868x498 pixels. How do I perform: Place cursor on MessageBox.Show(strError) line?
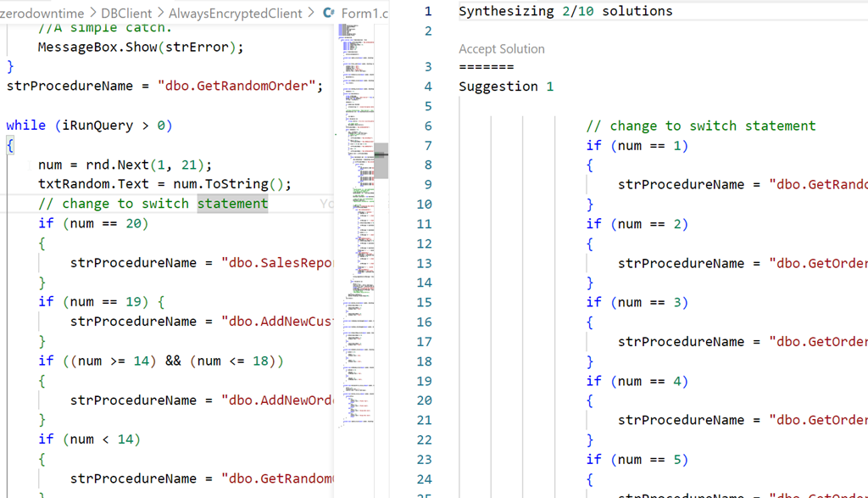click(140, 47)
